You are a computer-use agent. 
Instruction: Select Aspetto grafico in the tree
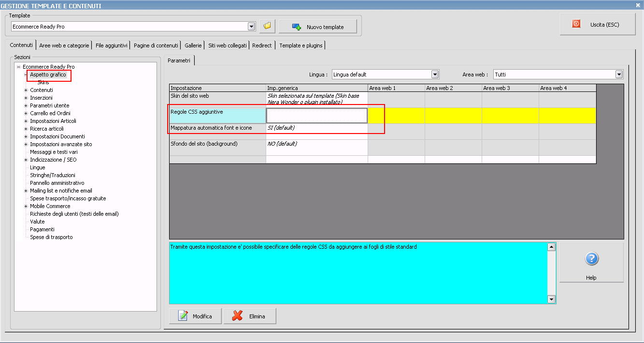tap(48, 75)
